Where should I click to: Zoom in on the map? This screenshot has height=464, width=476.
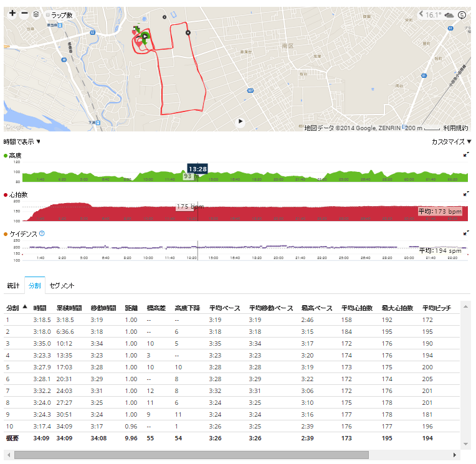tap(12, 13)
